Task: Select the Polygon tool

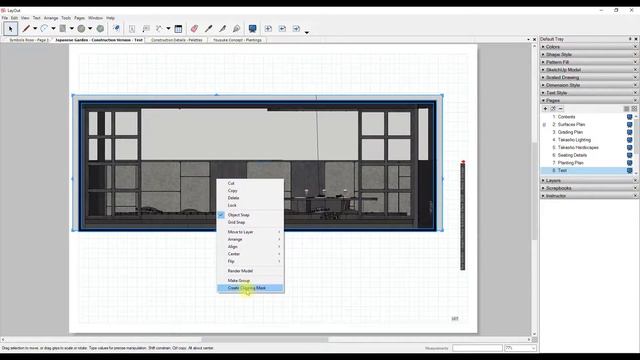Action: click(100, 29)
